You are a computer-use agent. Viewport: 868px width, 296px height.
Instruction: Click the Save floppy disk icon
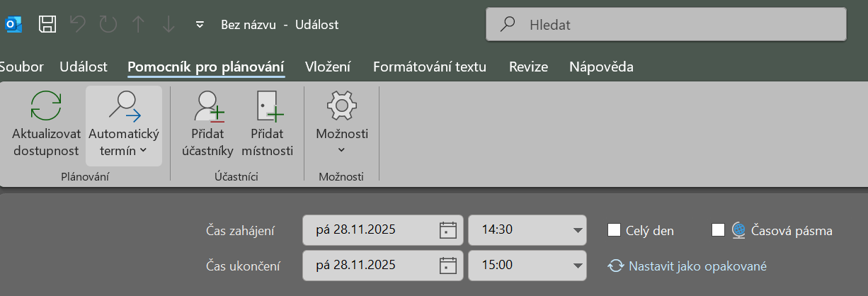click(x=47, y=25)
